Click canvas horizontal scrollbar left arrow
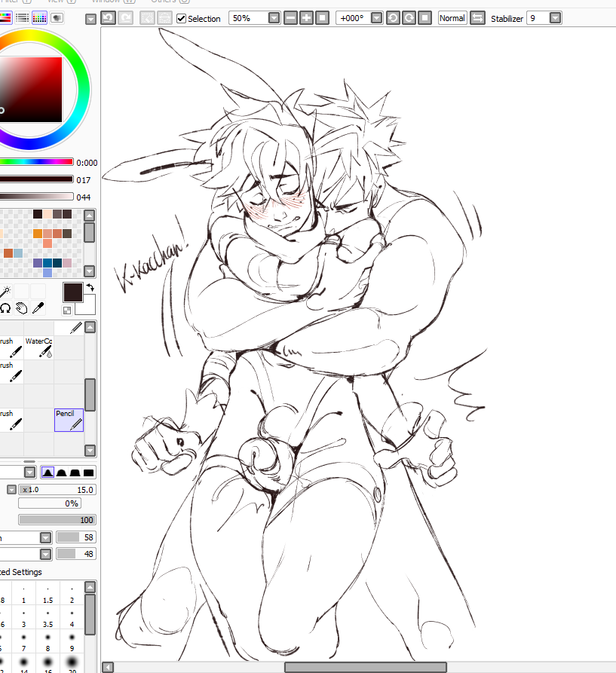The width and height of the screenshot is (616, 673). coord(108,668)
